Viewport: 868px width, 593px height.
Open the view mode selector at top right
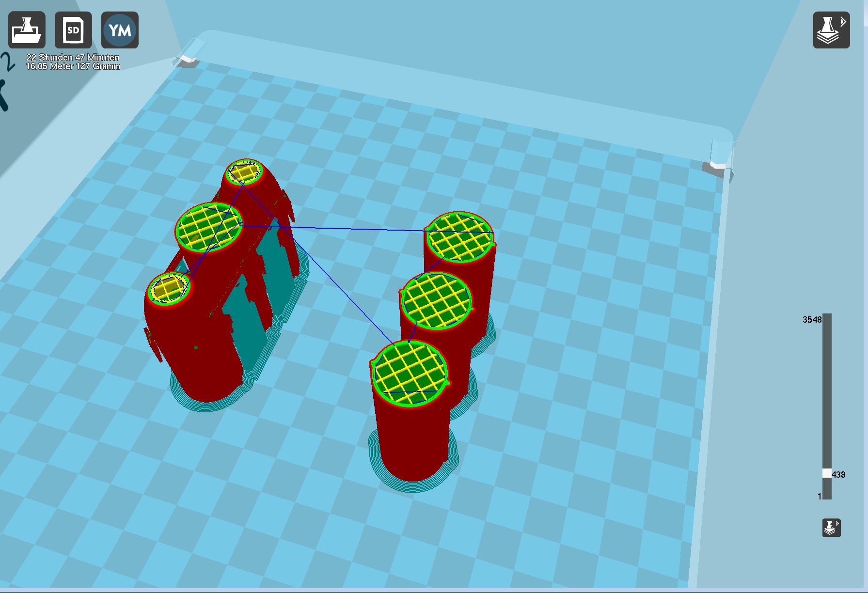pos(831,30)
